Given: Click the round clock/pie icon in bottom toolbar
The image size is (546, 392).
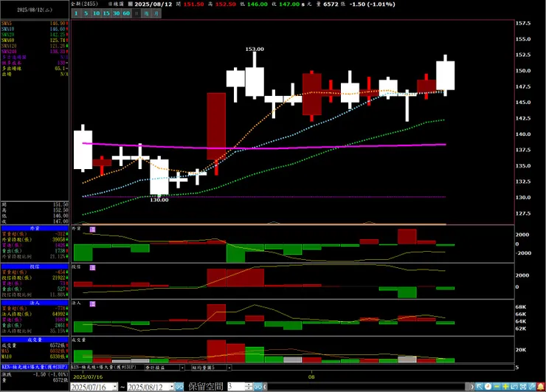Looking at the screenshot, I should (x=488, y=386).
